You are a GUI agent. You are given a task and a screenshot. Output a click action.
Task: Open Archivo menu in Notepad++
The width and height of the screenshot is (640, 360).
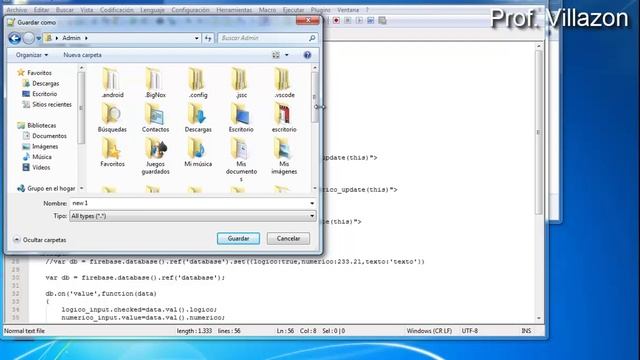[x=17, y=10]
